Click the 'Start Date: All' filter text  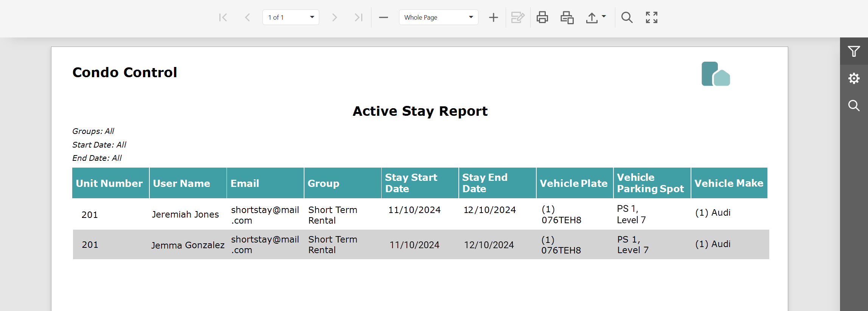tap(99, 145)
